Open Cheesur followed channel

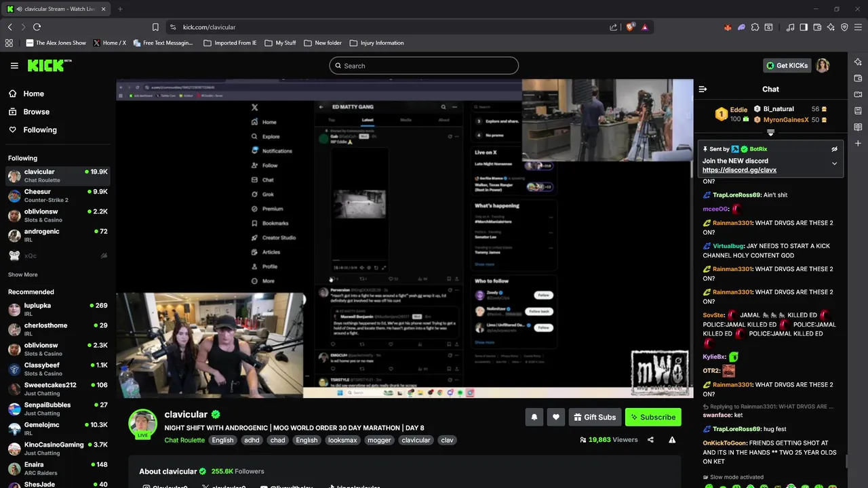[58, 196]
